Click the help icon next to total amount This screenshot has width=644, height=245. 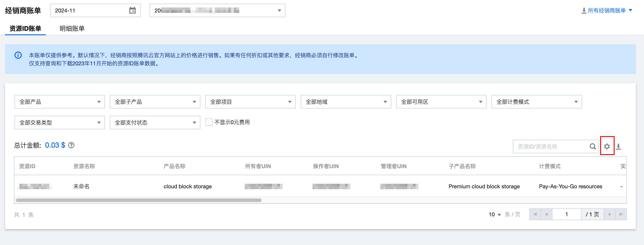tap(71, 145)
